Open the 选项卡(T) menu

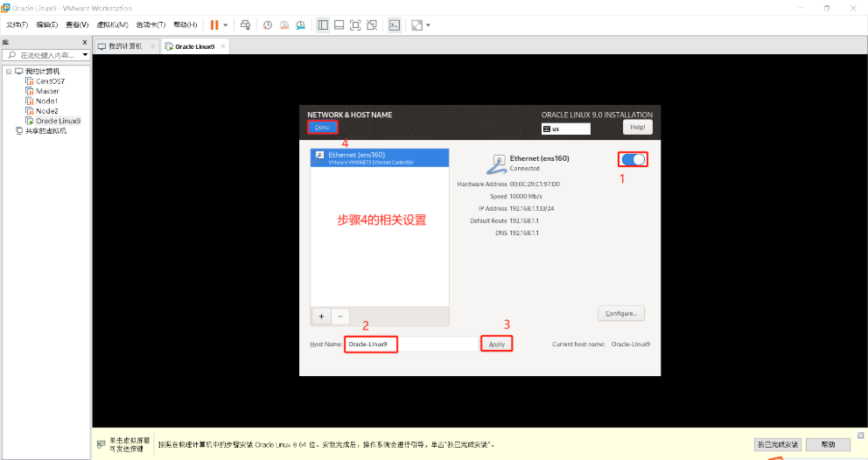tap(150, 24)
